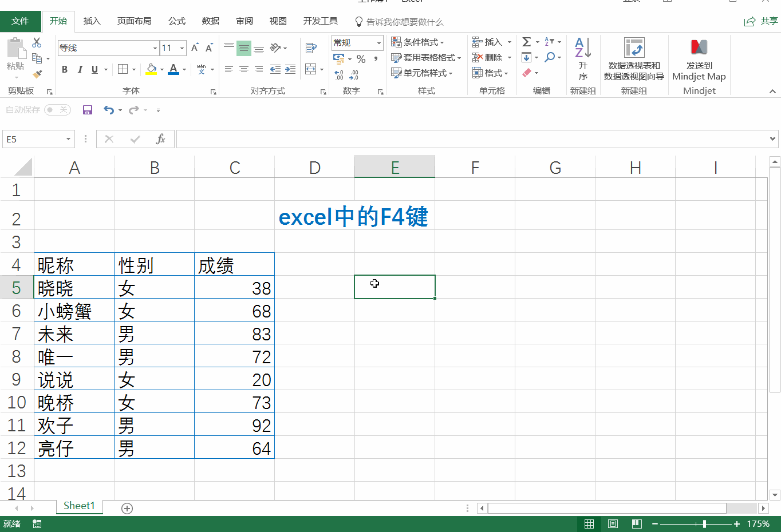Click the Undo arrow
Image resolution: width=781 pixels, height=532 pixels.
108,110
